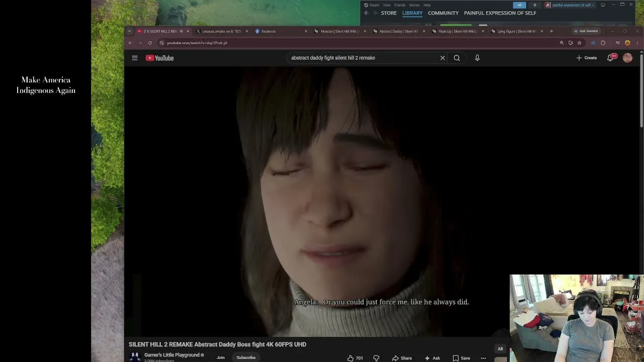This screenshot has width=644, height=362.
Task: Open Chrome zoom magnifier in address bar
Action: pyautogui.click(x=562, y=43)
